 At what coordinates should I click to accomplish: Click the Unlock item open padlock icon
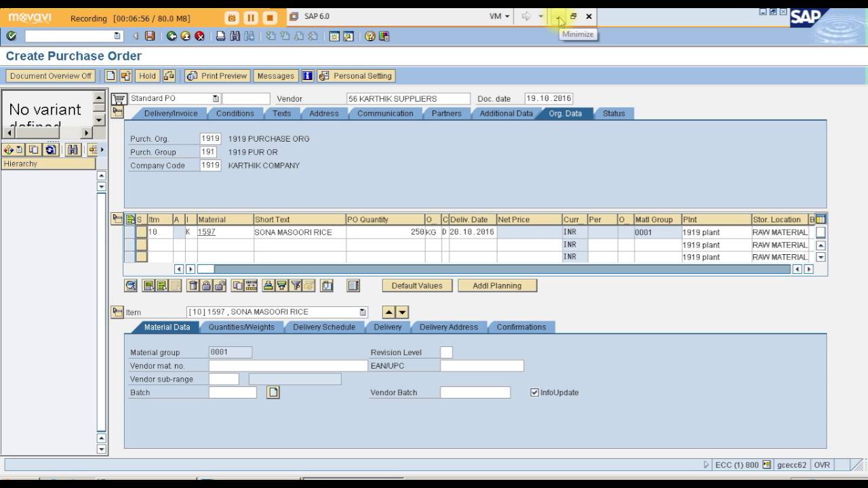click(219, 285)
